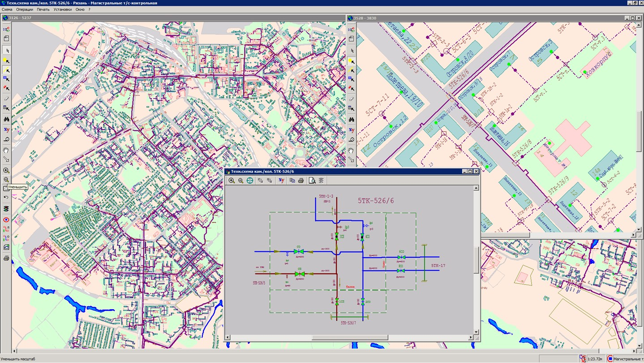Open the Операции menu

click(x=25, y=9)
